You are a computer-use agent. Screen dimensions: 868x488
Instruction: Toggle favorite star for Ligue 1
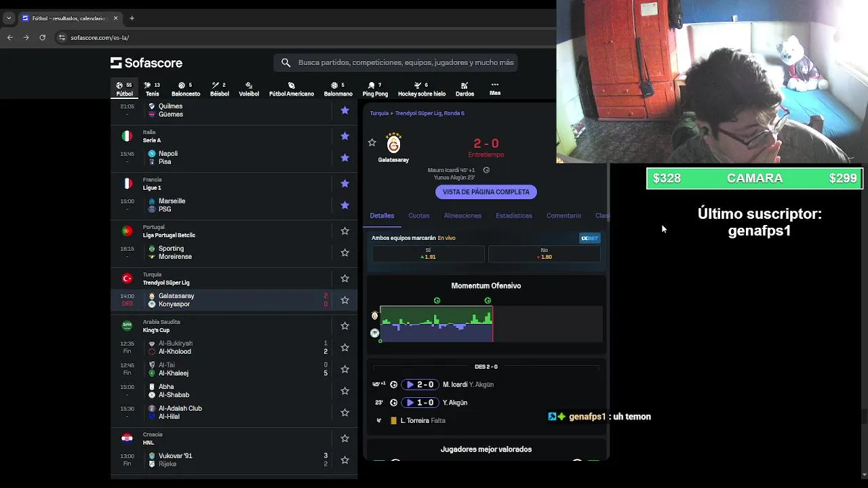point(344,184)
